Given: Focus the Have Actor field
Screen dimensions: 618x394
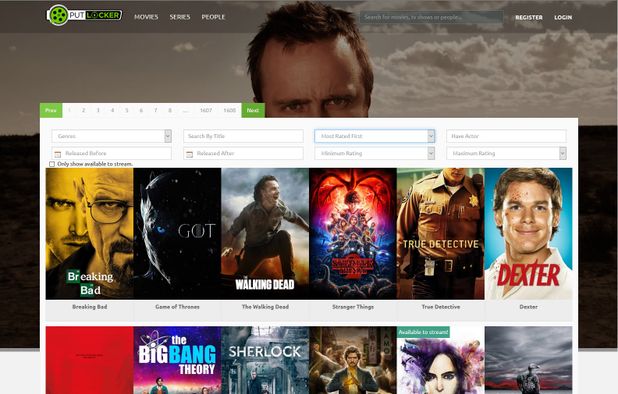Looking at the screenshot, I should click(x=506, y=136).
